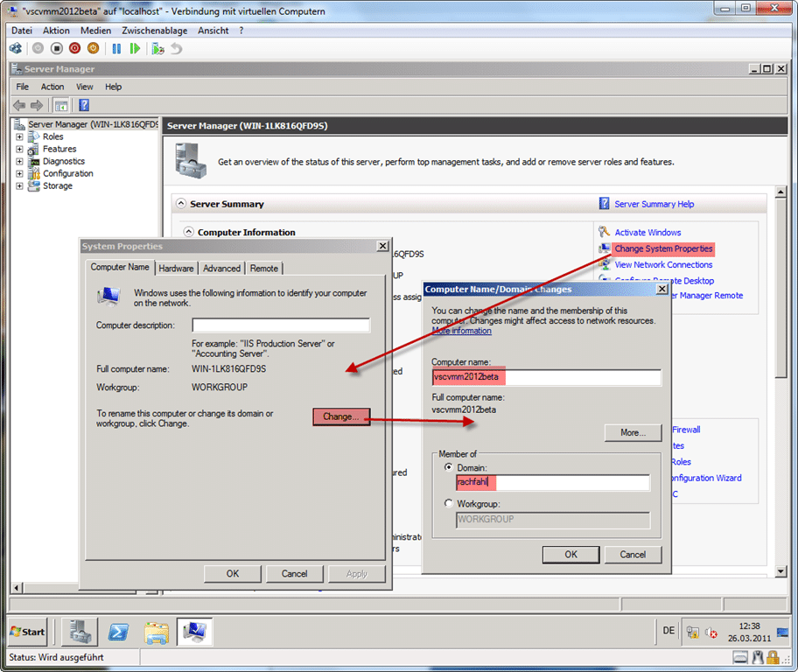Click the DE language indicator in taskbar
The height and width of the screenshot is (672, 798).
pyautogui.click(x=668, y=631)
